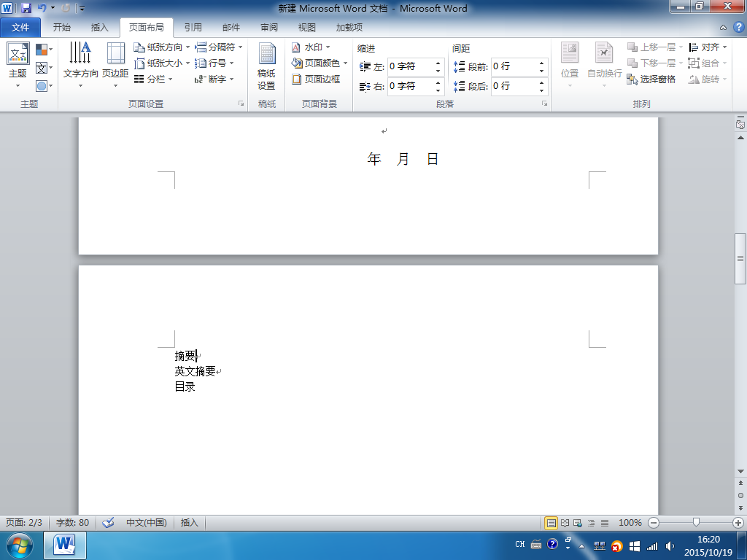Viewport: 747px width, 560px height.
Task: Click zoom level 100%
Action: 630,523
